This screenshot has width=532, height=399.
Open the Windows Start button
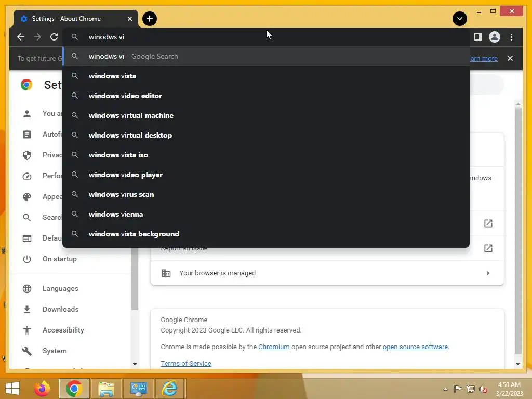click(x=12, y=389)
